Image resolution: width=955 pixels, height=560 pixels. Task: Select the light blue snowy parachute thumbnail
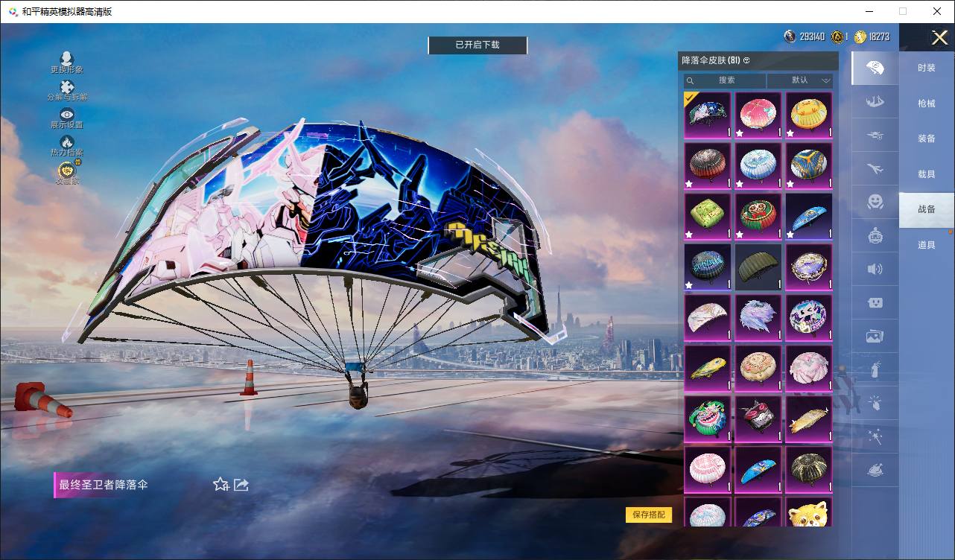pos(758,165)
